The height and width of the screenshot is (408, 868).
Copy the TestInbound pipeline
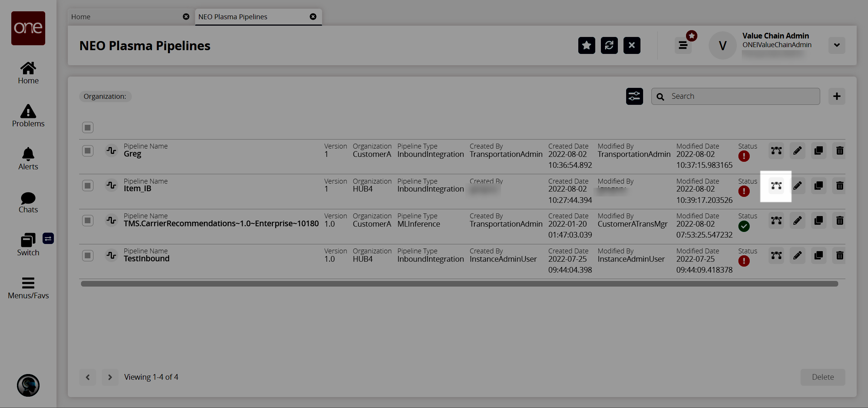818,256
